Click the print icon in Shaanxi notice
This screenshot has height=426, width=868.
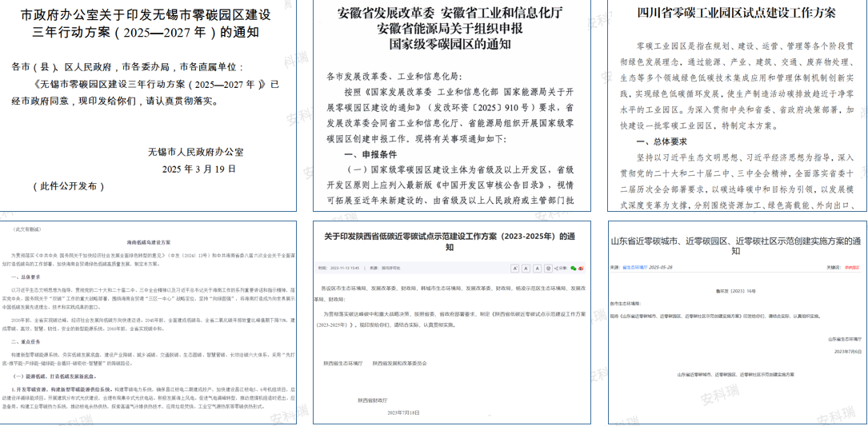[550, 269]
